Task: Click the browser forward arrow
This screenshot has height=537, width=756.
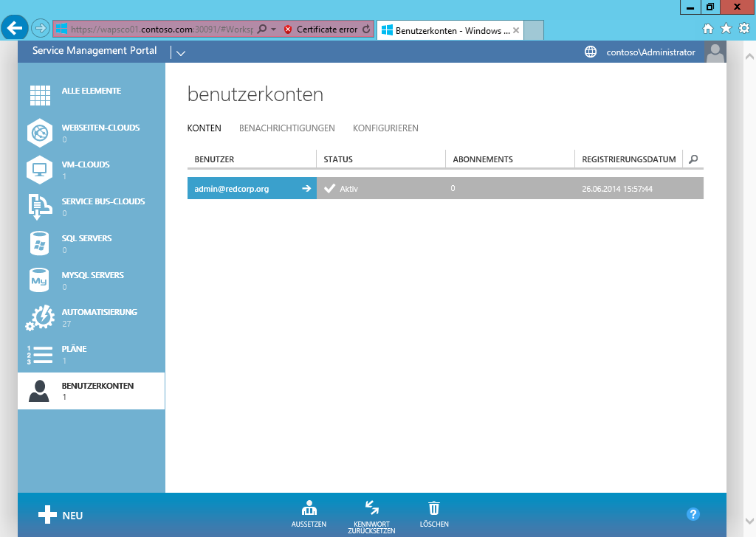Action: (x=41, y=29)
